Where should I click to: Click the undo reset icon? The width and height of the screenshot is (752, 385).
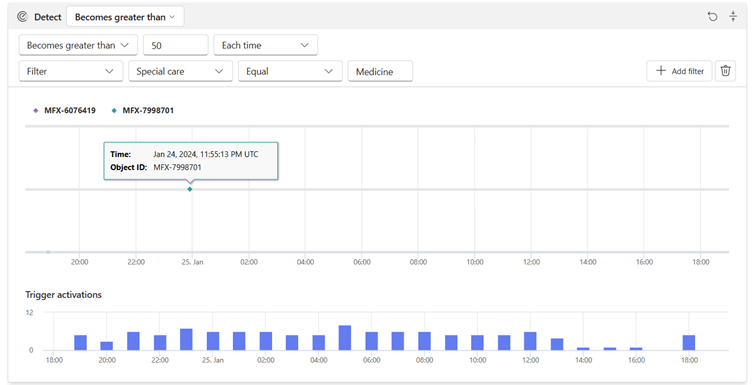coord(713,17)
